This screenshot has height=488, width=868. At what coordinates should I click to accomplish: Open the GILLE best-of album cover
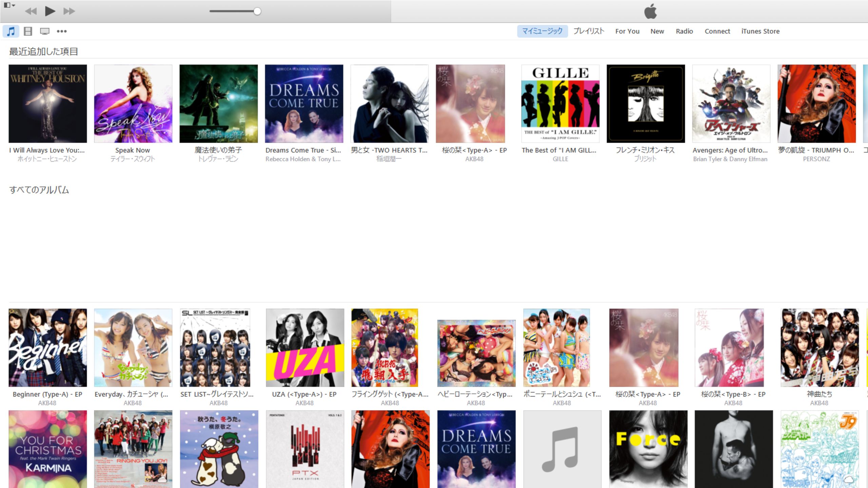pos(560,104)
